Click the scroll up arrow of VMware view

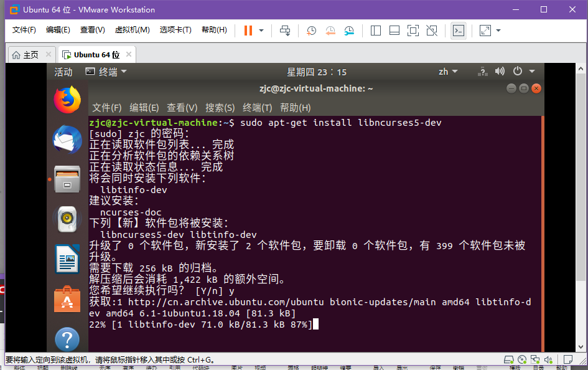(x=581, y=69)
